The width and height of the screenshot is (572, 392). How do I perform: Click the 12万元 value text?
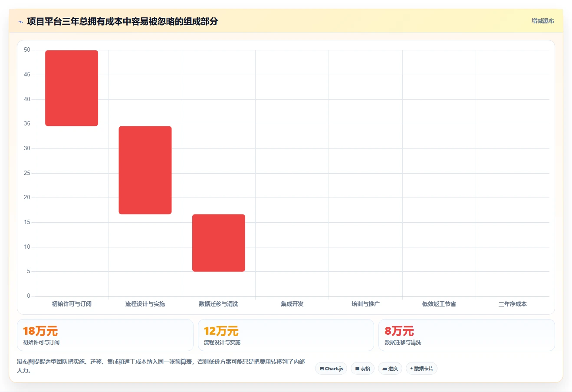221,331
